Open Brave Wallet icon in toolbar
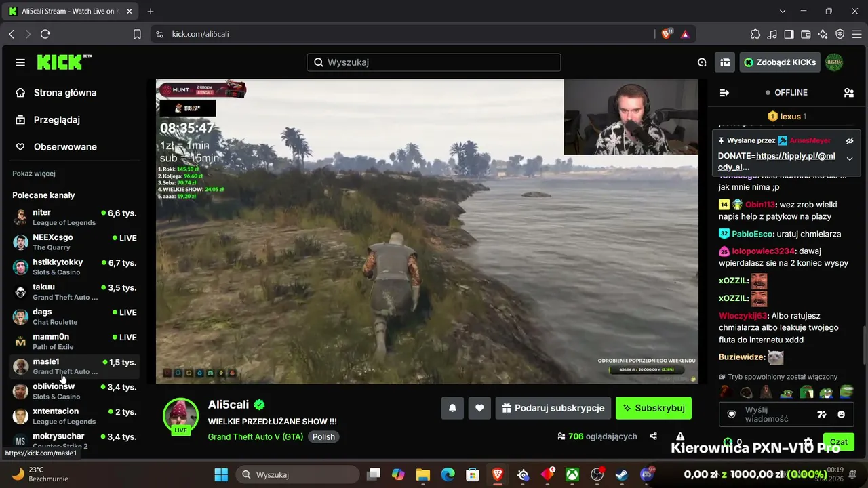 tap(806, 34)
